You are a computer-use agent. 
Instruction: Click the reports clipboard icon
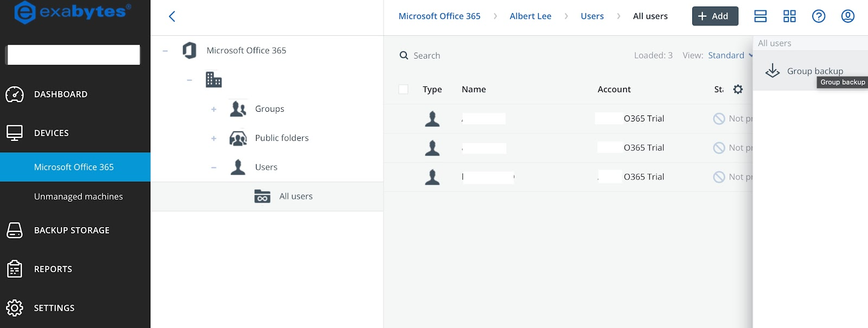click(x=15, y=269)
